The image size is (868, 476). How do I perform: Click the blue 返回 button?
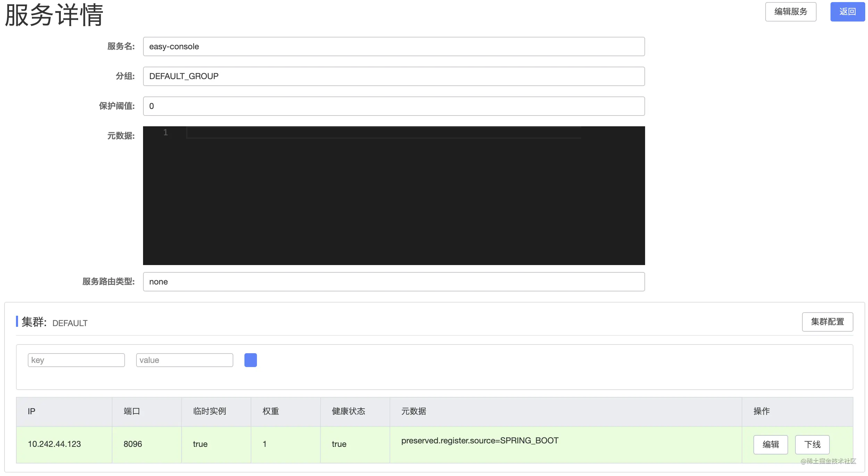[847, 12]
